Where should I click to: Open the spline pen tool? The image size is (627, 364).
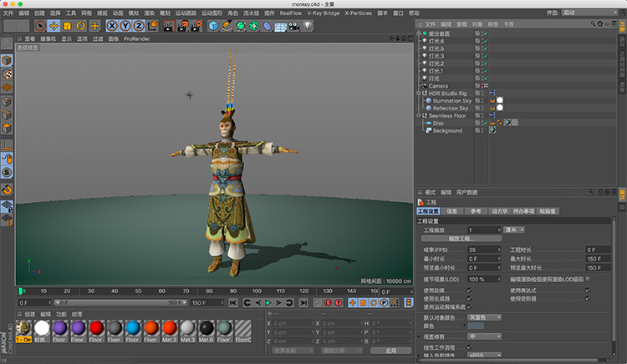coord(227,26)
